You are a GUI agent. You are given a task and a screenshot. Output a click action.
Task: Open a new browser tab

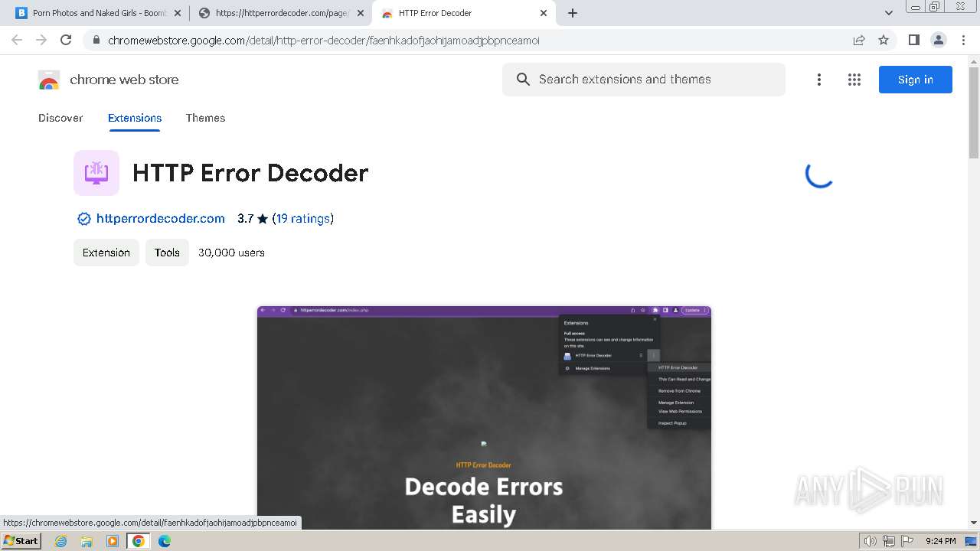[x=573, y=13]
